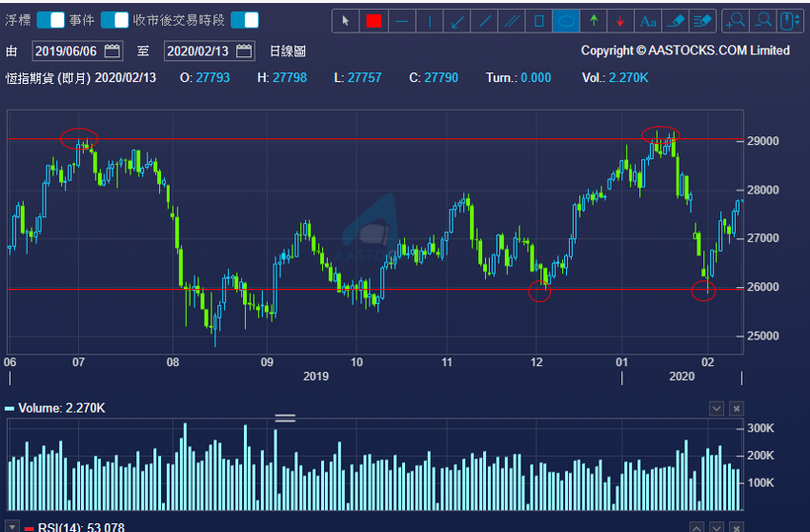Screen dimensions: 810x532
Task: Open the red drawing color swatch
Action: point(373,21)
